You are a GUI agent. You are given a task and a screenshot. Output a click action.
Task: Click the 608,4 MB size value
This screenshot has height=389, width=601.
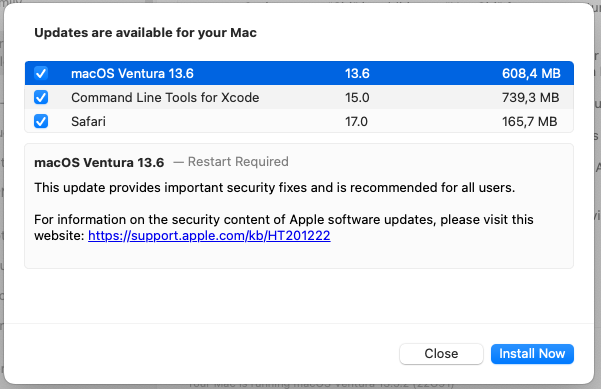[x=531, y=73]
